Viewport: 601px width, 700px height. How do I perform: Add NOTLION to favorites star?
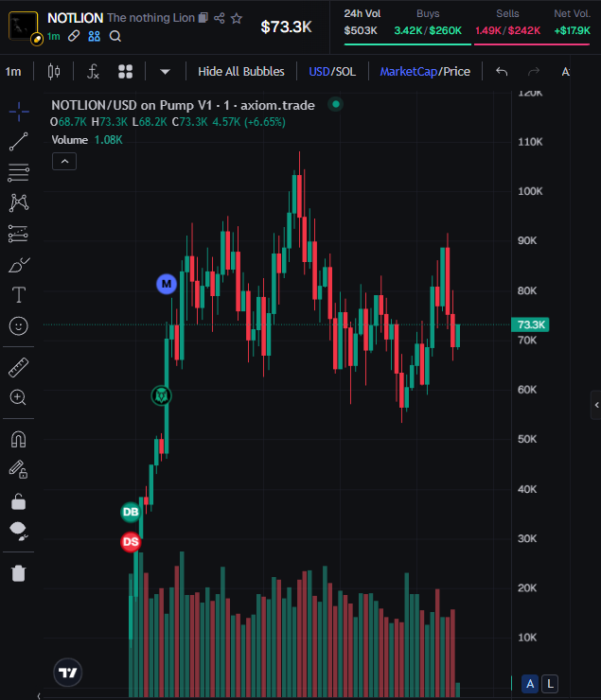pyautogui.click(x=237, y=18)
